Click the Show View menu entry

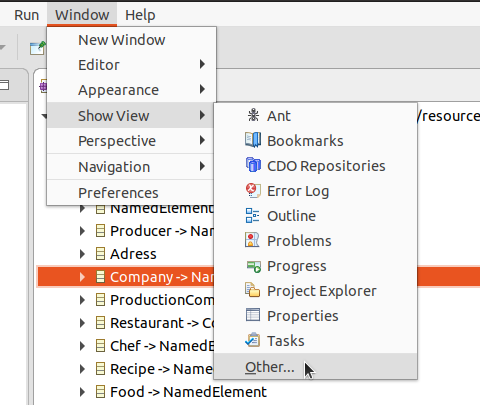[131, 115]
